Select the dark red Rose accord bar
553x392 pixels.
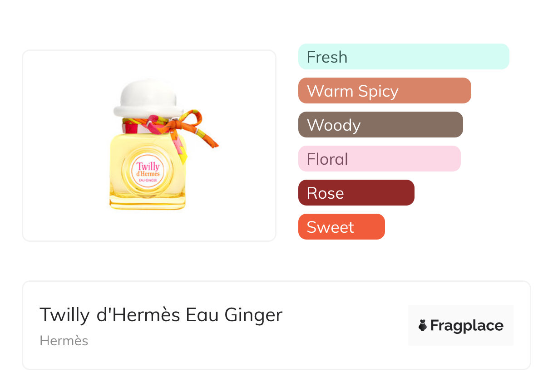pos(356,193)
